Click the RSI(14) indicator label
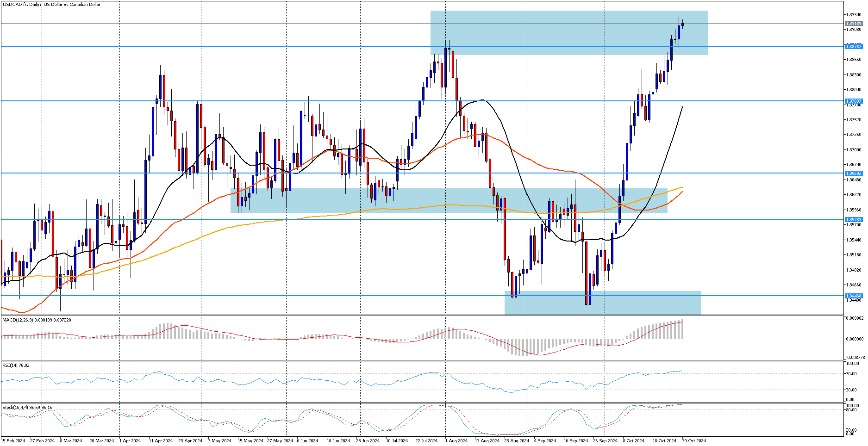868x446 pixels. tap(16, 365)
